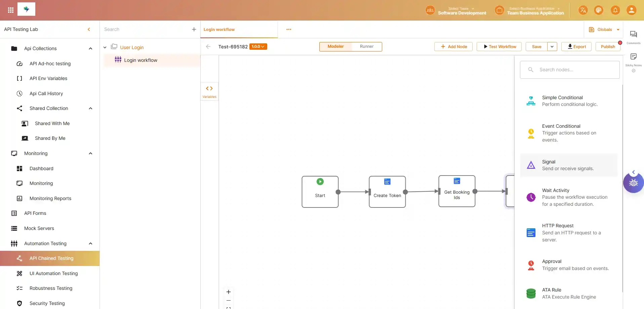The image size is (644, 309).
Task: Open the Comments panel icon
Action: coord(633,34)
